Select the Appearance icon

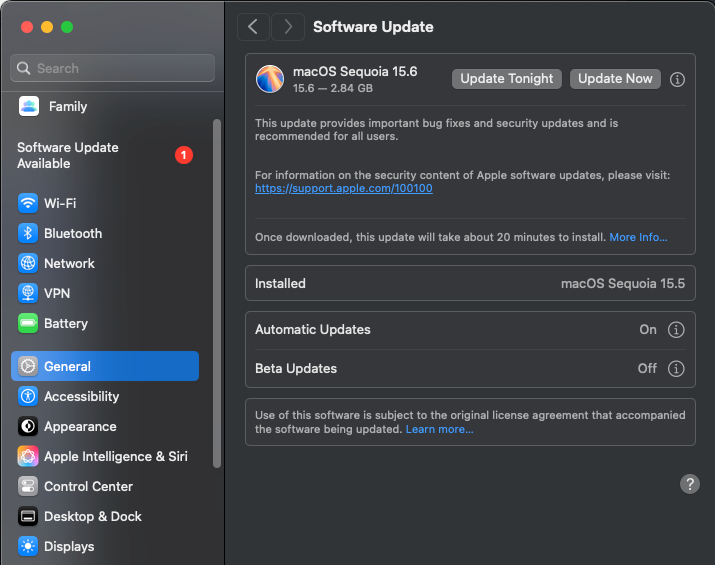click(x=28, y=426)
